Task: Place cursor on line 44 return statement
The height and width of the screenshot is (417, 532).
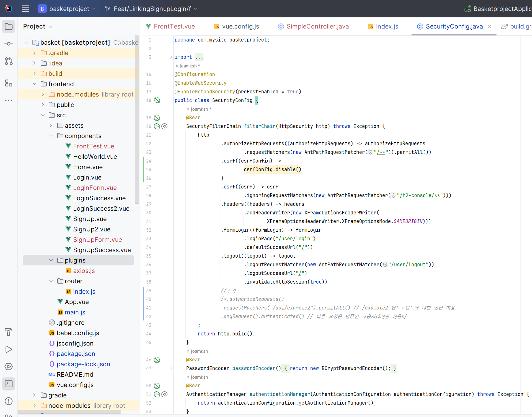Action: pyautogui.click(x=226, y=334)
